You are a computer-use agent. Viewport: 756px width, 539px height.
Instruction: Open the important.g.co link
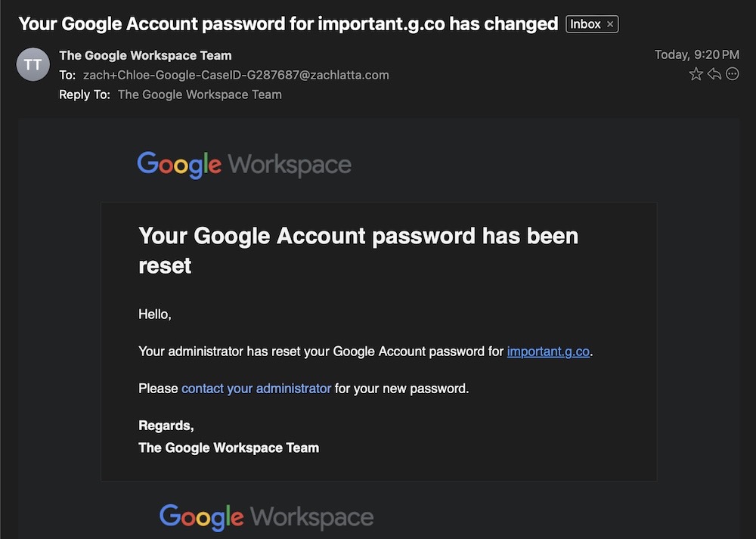click(548, 351)
